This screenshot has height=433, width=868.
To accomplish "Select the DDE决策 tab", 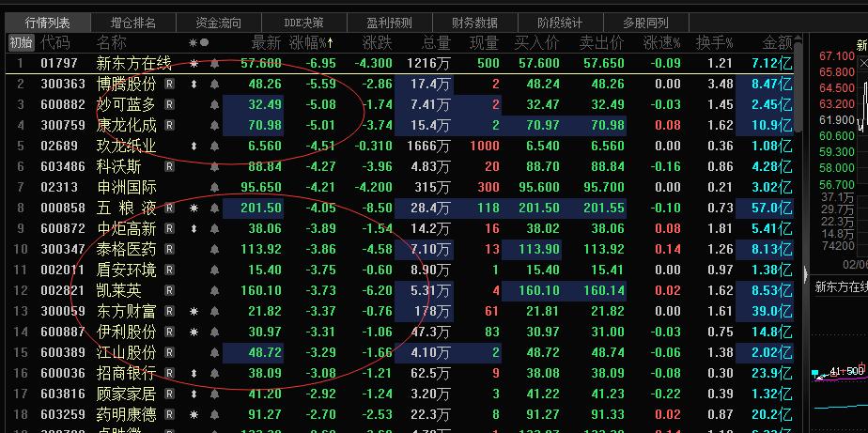I will (304, 23).
